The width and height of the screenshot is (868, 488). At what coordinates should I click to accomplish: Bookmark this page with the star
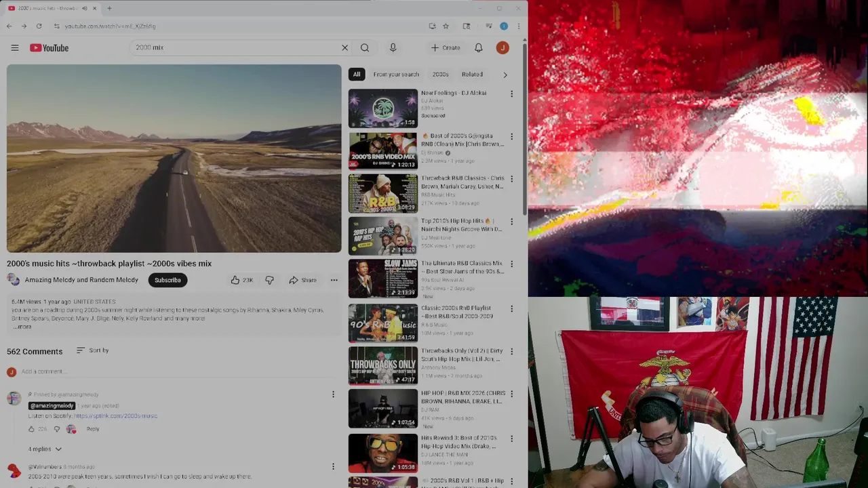pos(446,26)
